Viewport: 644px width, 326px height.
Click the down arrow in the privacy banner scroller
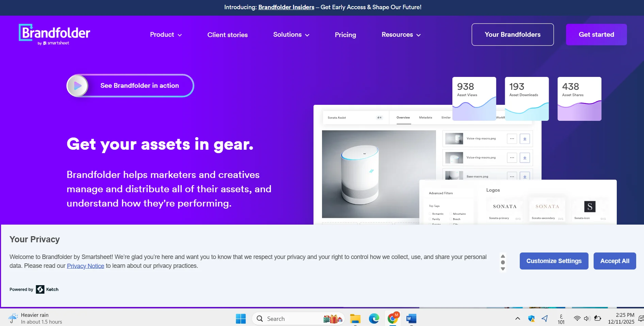click(503, 269)
